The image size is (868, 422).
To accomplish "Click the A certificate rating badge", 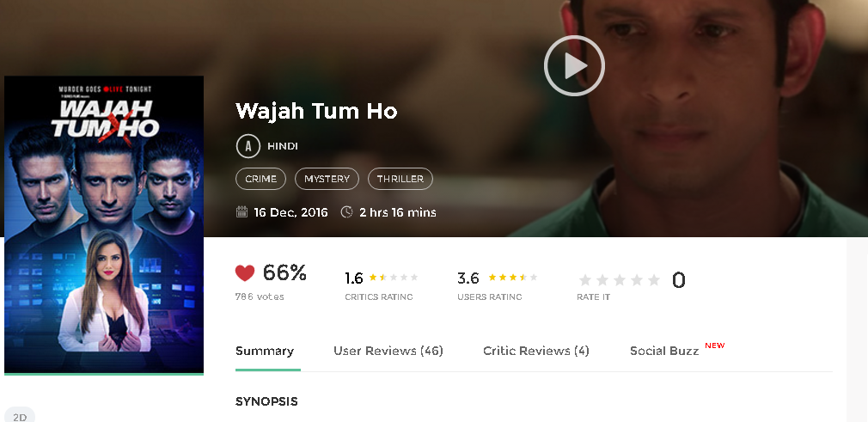I will tap(248, 146).
